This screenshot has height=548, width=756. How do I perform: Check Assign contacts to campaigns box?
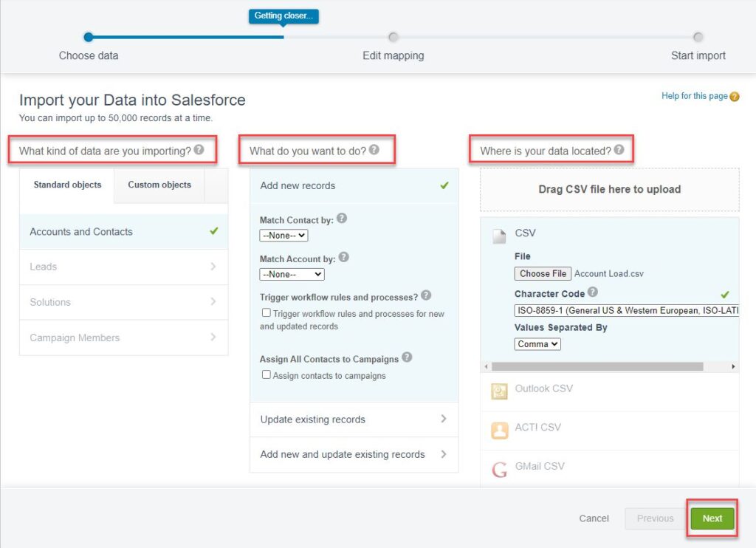[266, 374]
